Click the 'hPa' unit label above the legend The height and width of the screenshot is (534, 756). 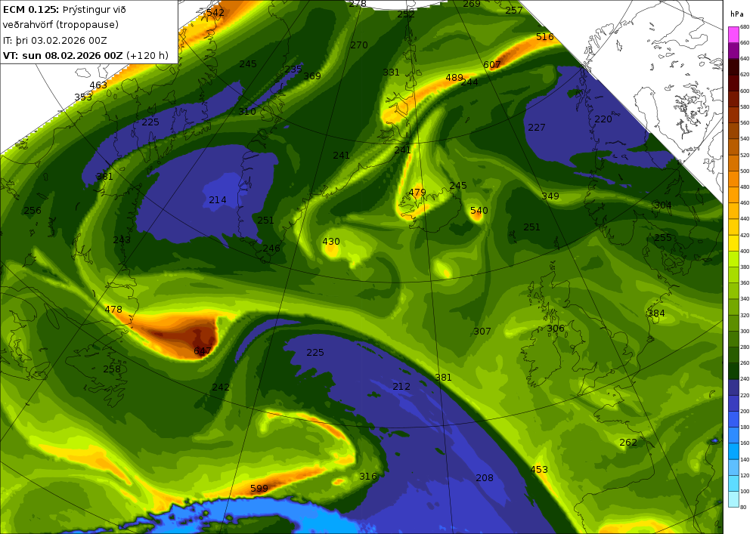pyautogui.click(x=736, y=14)
